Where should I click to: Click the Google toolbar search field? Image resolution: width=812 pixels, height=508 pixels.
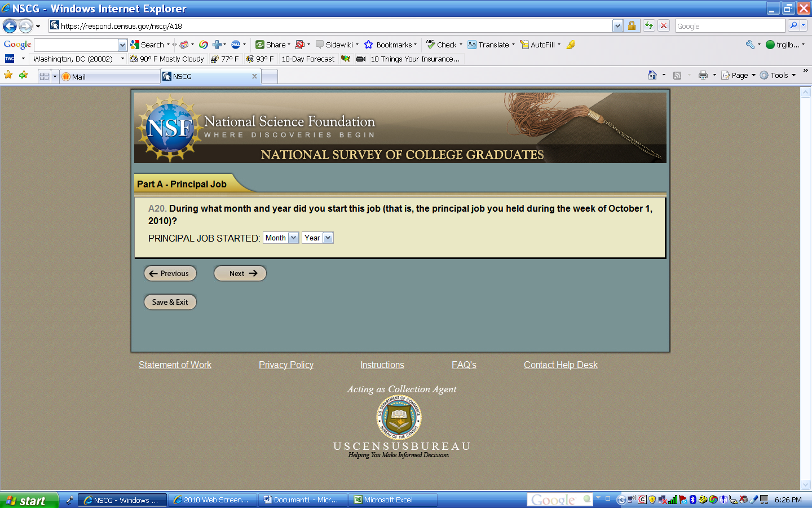pyautogui.click(x=76, y=45)
